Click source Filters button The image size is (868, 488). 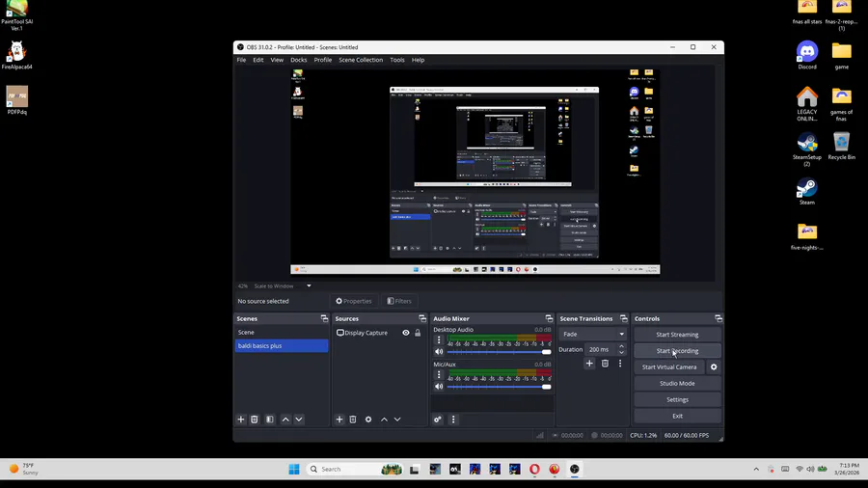(399, 301)
